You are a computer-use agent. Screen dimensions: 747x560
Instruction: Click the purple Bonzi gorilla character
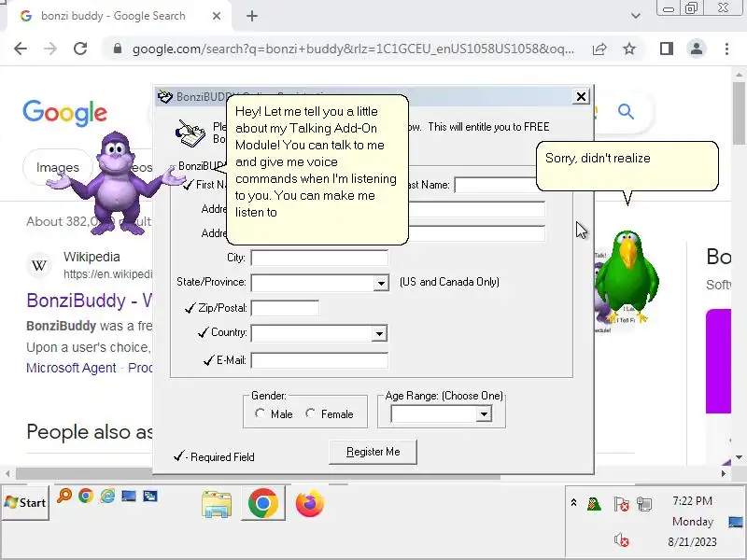(116, 183)
